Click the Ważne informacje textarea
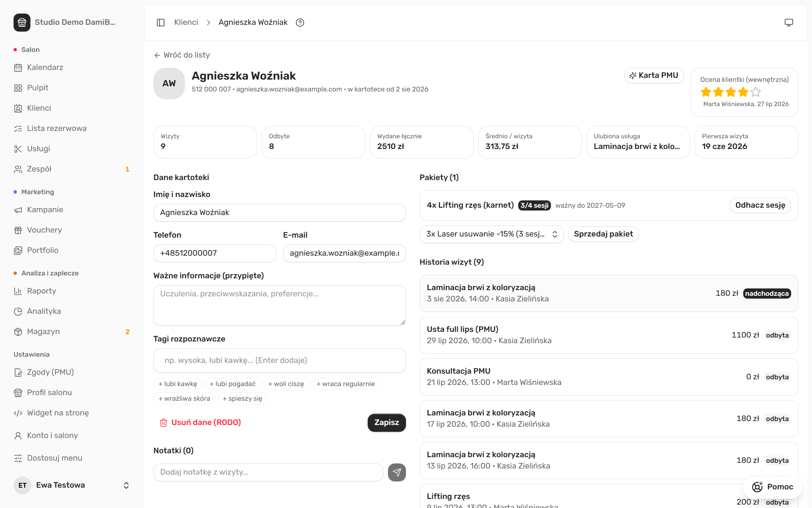Image resolution: width=812 pixels, height=508 pixels. [x=279, y=305]
